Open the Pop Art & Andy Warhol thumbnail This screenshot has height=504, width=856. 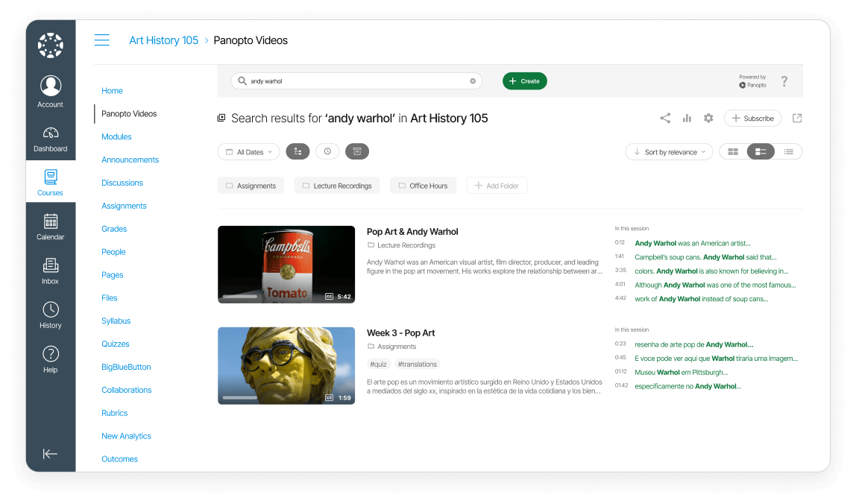point(286,265)
